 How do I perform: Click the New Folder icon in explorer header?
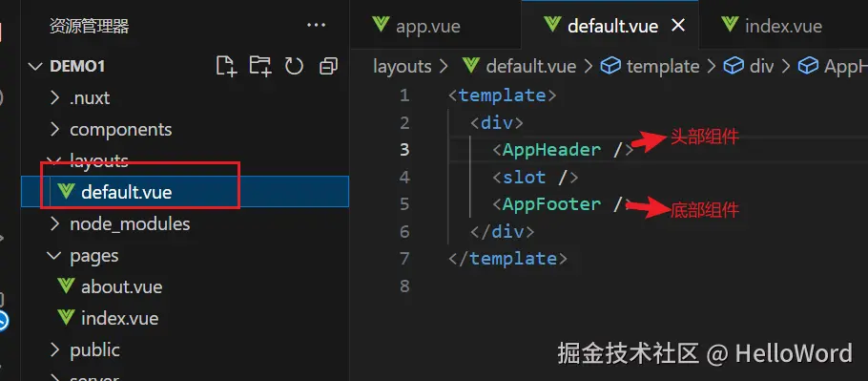point(260,67)
